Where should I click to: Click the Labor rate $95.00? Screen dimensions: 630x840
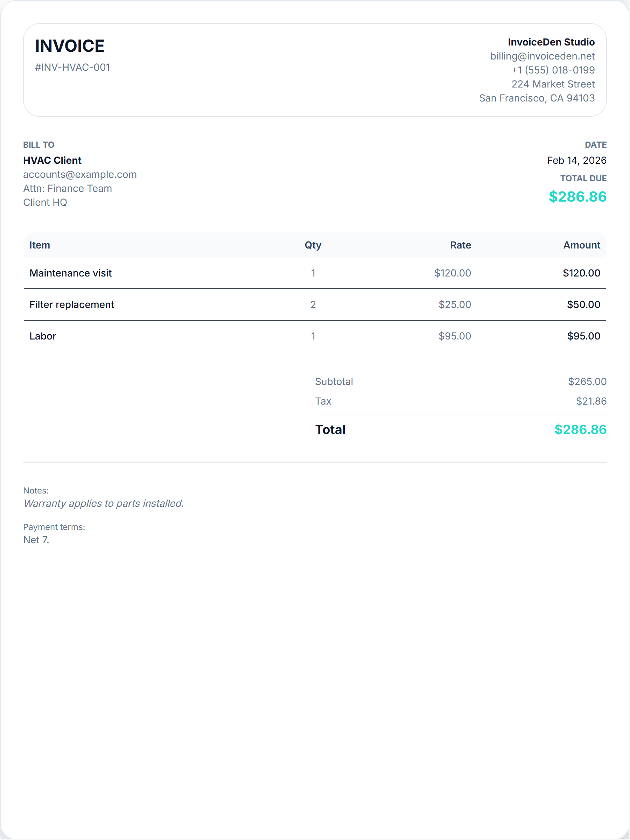click(455, 336)
